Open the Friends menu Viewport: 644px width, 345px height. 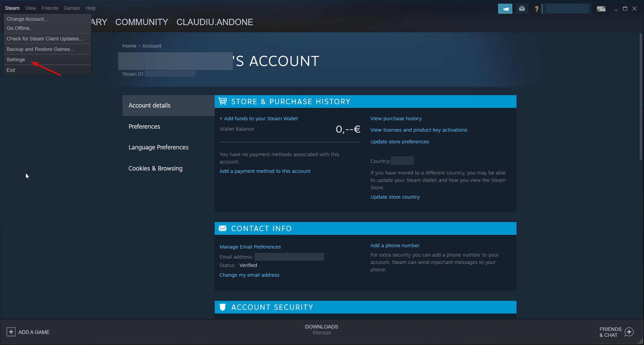point(50,8)
